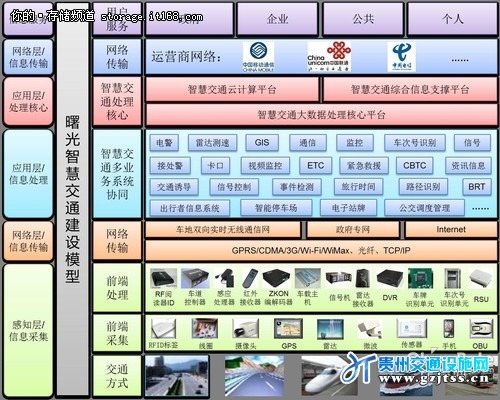Select the OBU device icon
The width and height of the screenshot is (500, 400).
tap(480, 329)
